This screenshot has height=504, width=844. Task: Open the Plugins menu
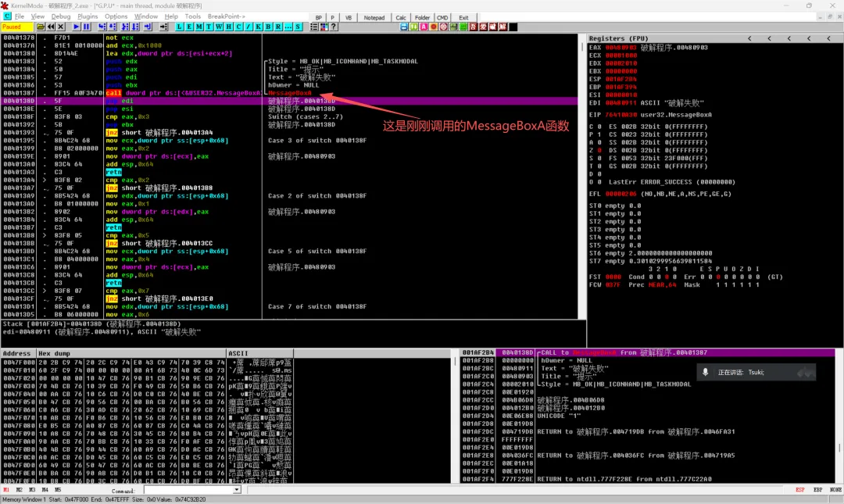coord(88,16)
